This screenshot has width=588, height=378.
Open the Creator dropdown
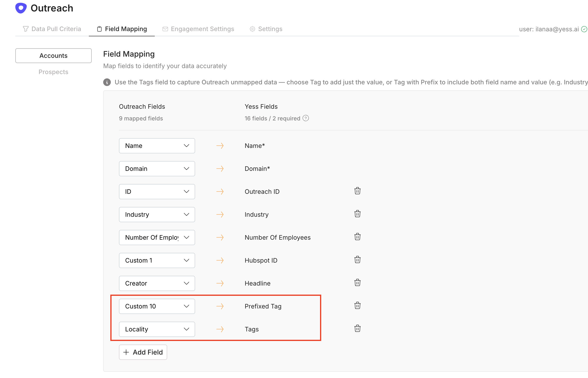[x=157, y=283]
